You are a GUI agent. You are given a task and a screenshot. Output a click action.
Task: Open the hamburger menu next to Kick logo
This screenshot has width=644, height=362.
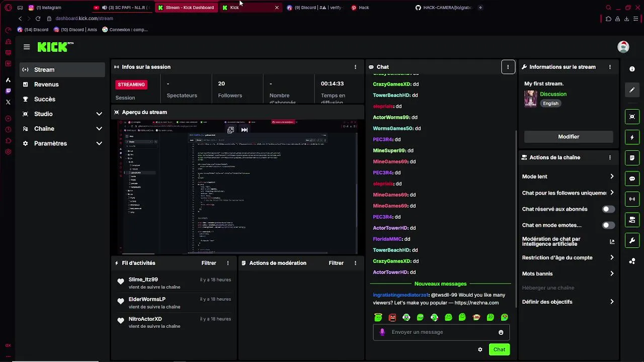click(27, 47)
